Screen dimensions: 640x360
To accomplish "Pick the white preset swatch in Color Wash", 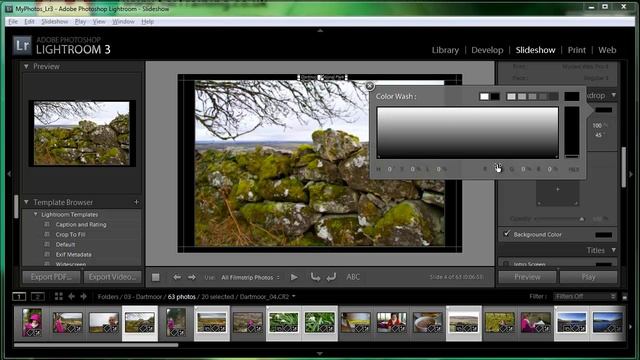I will tap(484, 96).
